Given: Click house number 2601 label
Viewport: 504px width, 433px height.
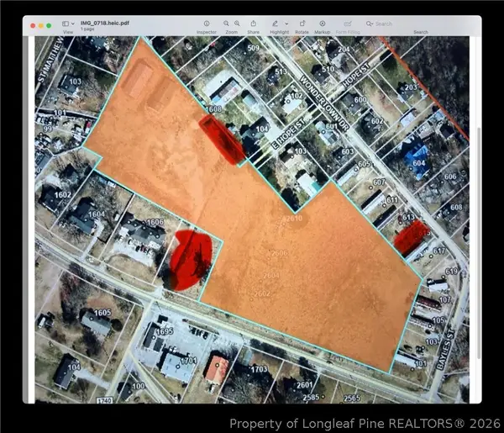Looking at the screenshot, I should 305,385.
